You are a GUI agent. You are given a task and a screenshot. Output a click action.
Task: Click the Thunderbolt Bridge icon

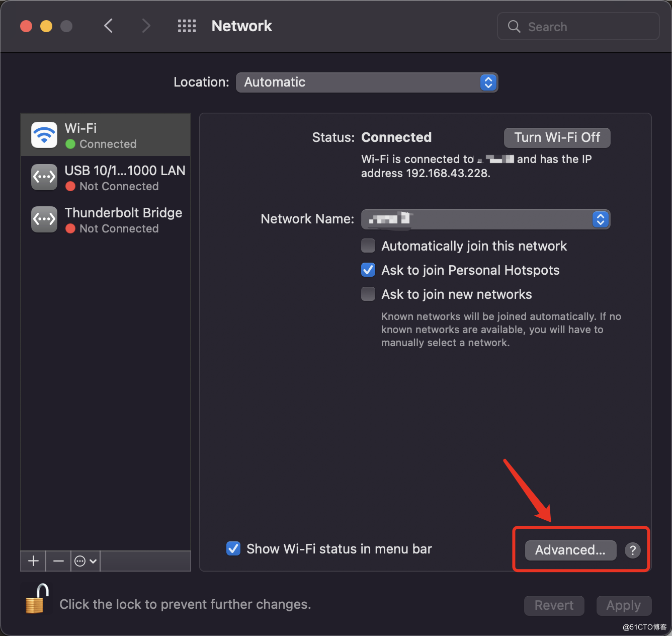coord(44,219)
